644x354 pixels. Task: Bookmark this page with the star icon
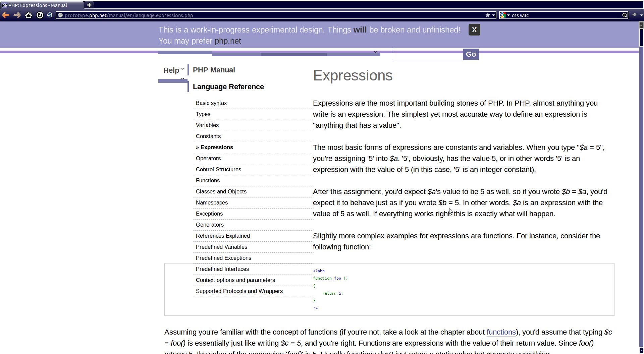[x=487, y=15]
